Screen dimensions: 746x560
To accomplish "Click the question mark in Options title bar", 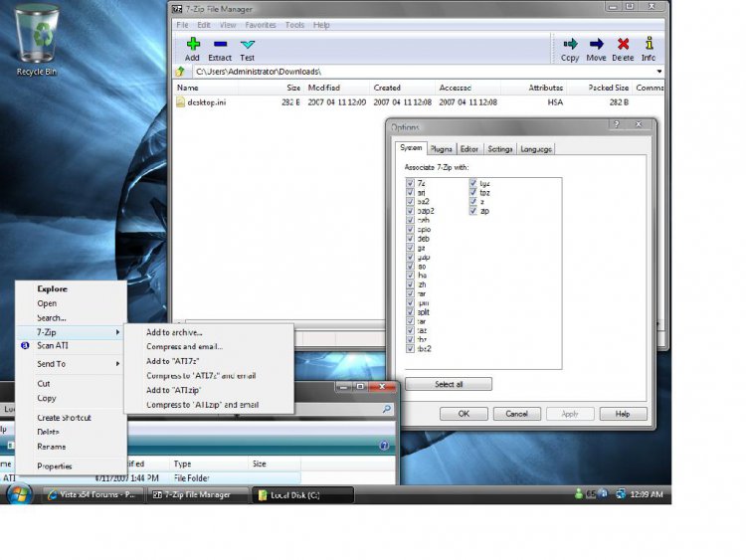I will pyautogui.click(x=617, y=124).
